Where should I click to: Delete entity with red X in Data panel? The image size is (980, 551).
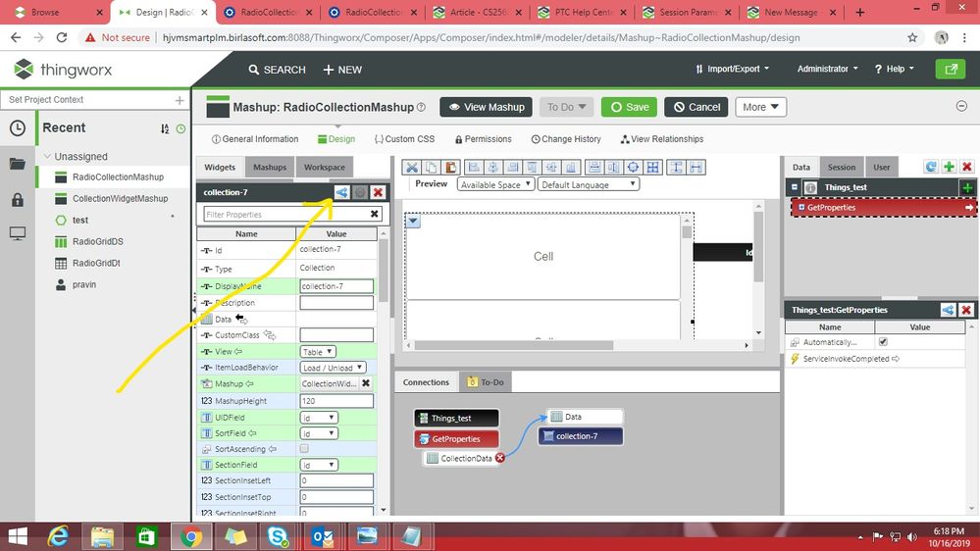(x=967, y=166)
